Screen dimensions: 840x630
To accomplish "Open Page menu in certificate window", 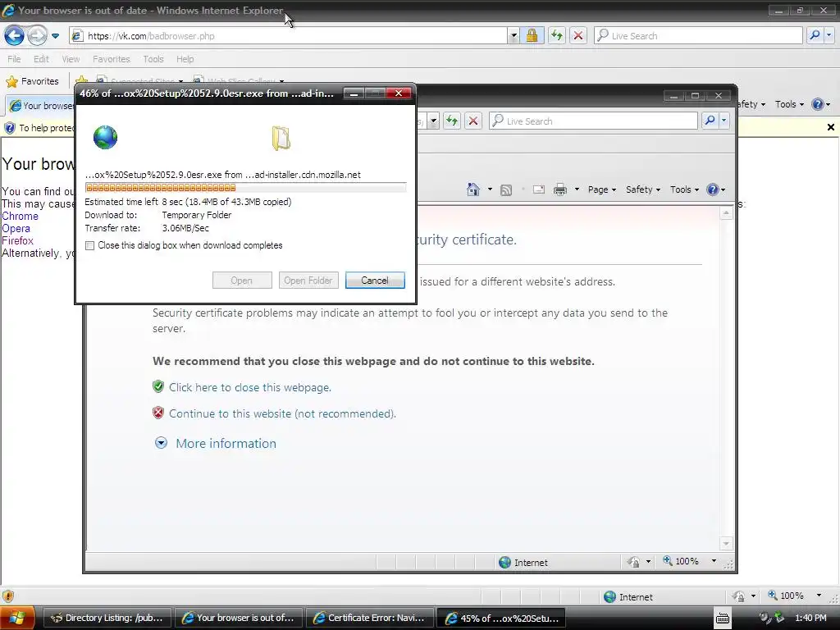I will [x=602, y=189].
